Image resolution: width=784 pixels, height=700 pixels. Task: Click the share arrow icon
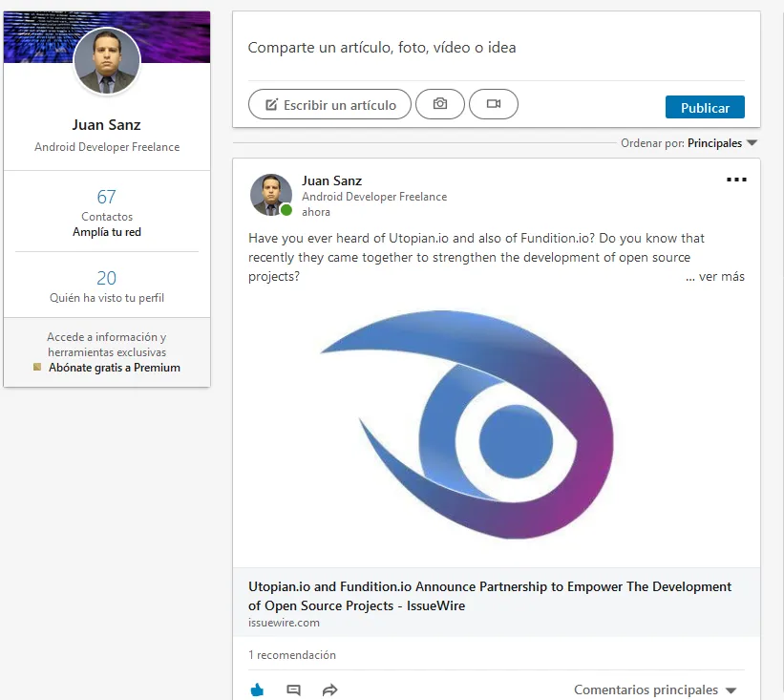tap(330, 690)
